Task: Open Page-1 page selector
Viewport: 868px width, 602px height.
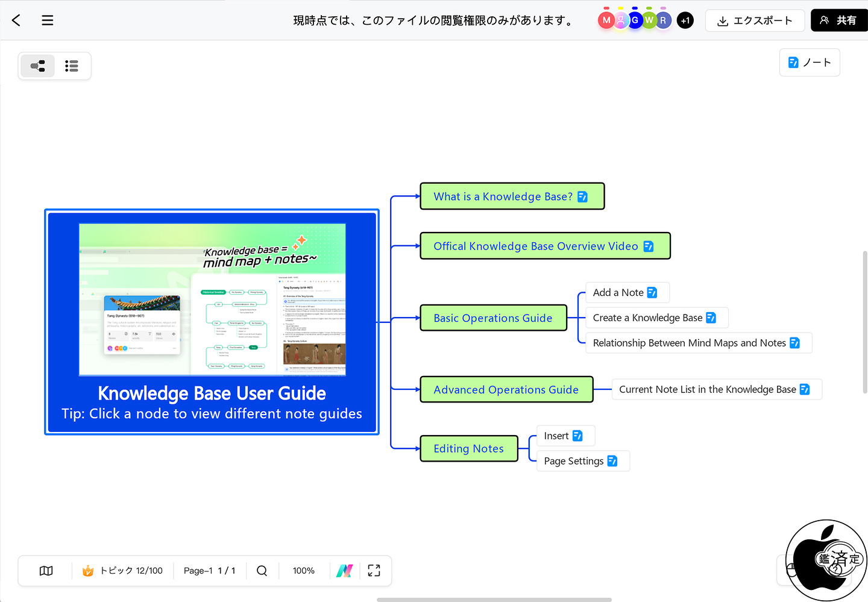Action: coord(209,571)
